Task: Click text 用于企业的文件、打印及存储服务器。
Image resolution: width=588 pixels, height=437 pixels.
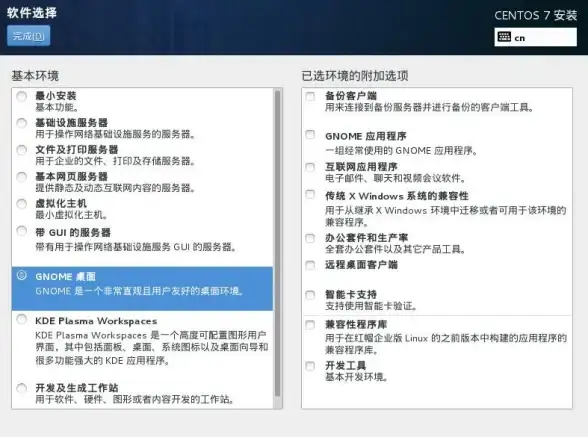Action: pyautogui.click(x=115, y=161)
